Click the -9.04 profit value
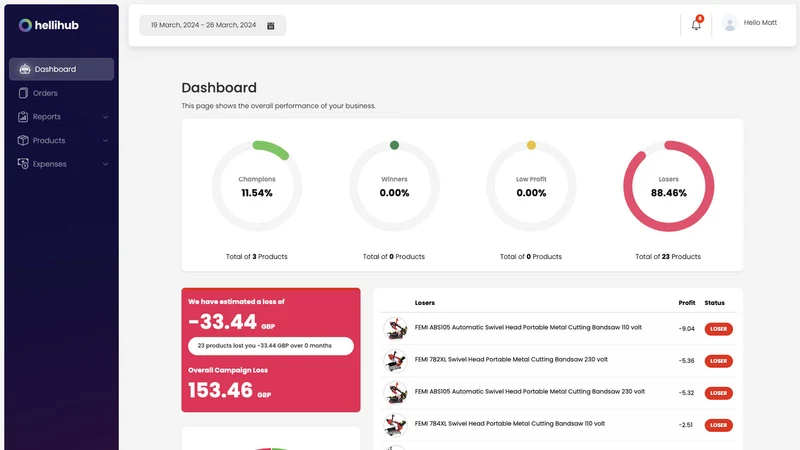Image resolution: width=800 pixels, height=450 pixels. [686, 329]
